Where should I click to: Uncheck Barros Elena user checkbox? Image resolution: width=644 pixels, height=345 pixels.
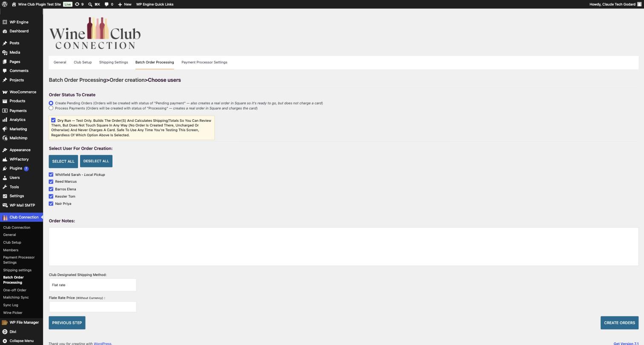[51, 189]
